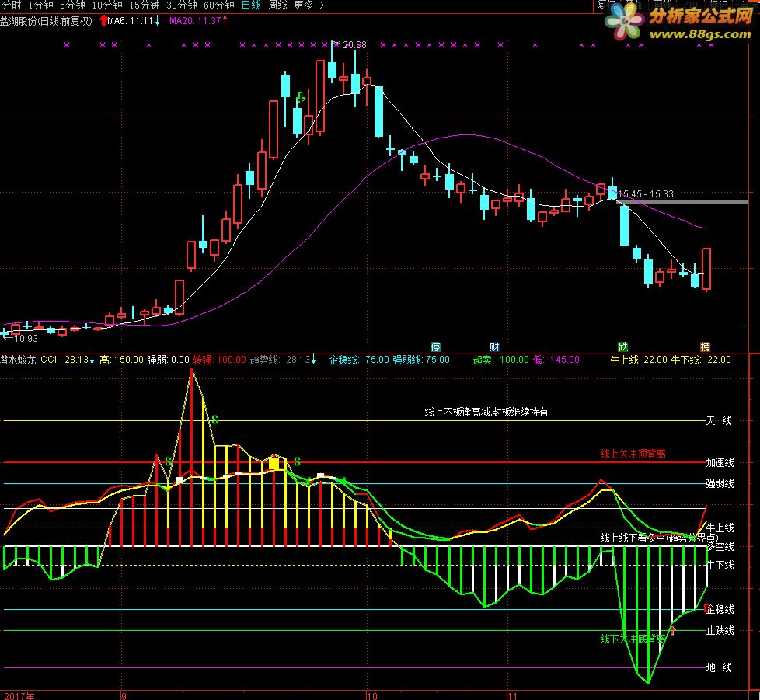Click the red up arrow before MA6
Viewport: 760px width, 700px height.
(x=103, y=21)
